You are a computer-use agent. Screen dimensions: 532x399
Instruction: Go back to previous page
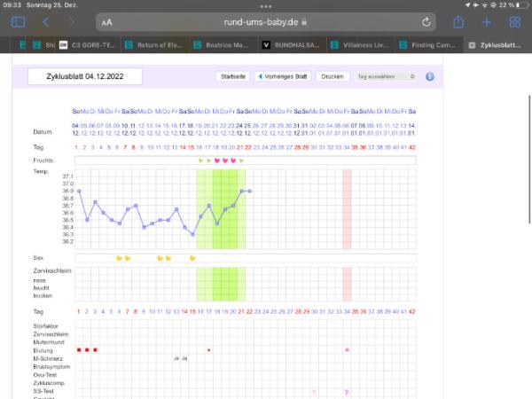point(46,22)
